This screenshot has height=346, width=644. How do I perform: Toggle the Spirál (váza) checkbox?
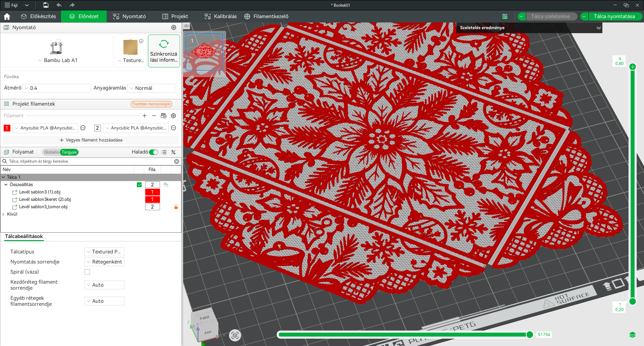87,272
